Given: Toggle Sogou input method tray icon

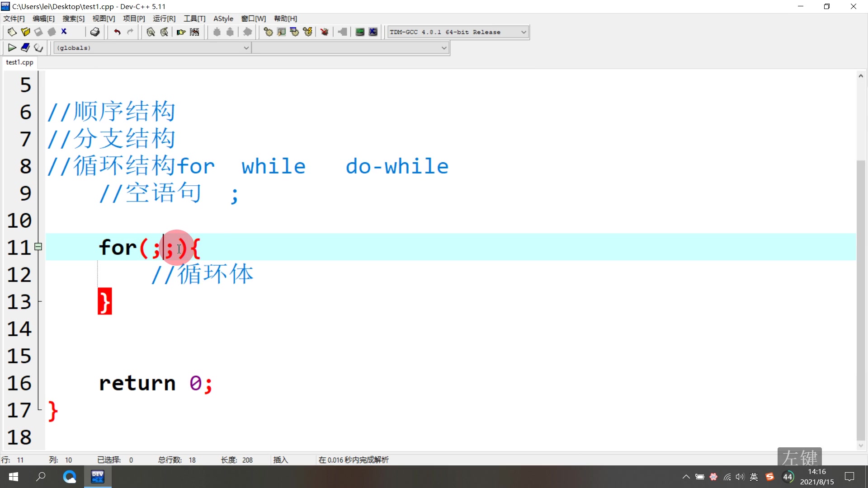Looking at the screenshot, I should pos(770,477).
